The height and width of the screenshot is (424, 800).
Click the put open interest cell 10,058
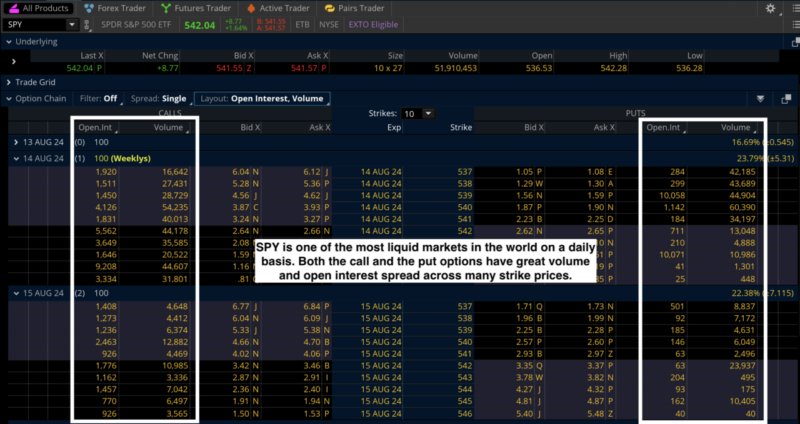pos(671,195)
